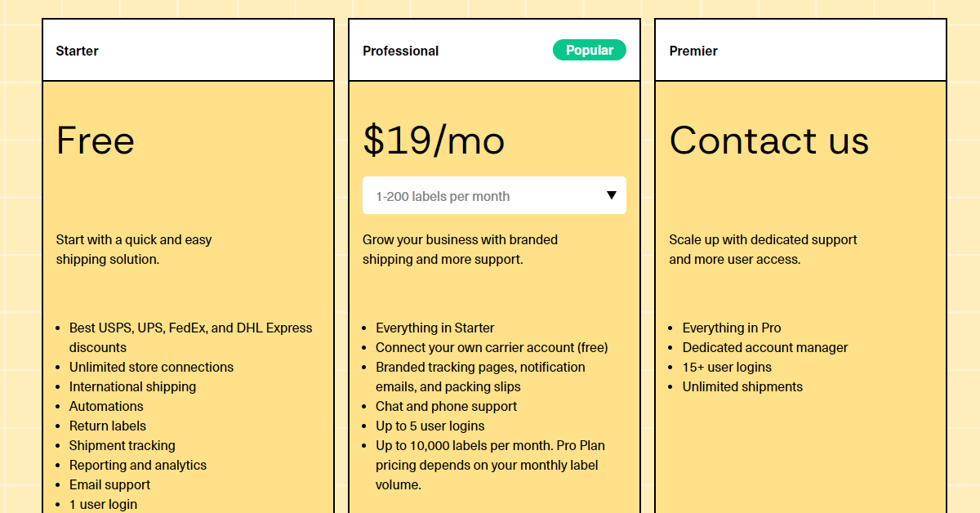The width and height of the screenshot is (980, 513).
Task: Click the $19/mo price label
Action: 434,141
